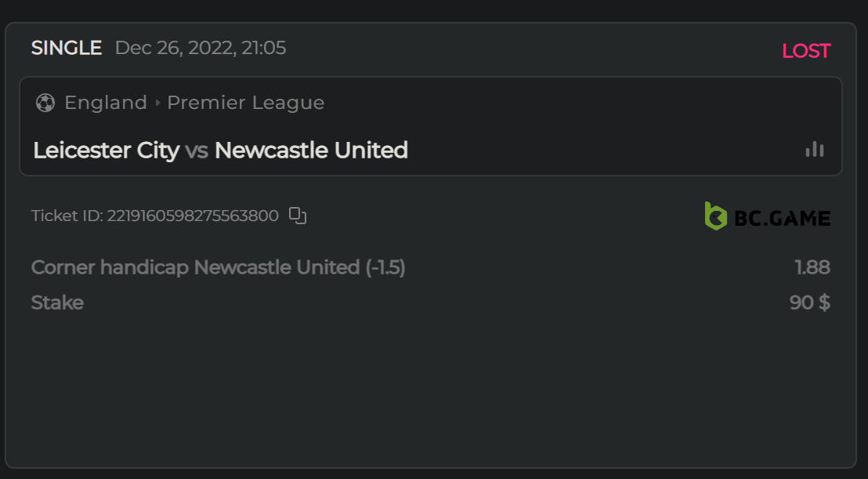Click the Stake label
868x479 pixels.
tap(57, 303)
